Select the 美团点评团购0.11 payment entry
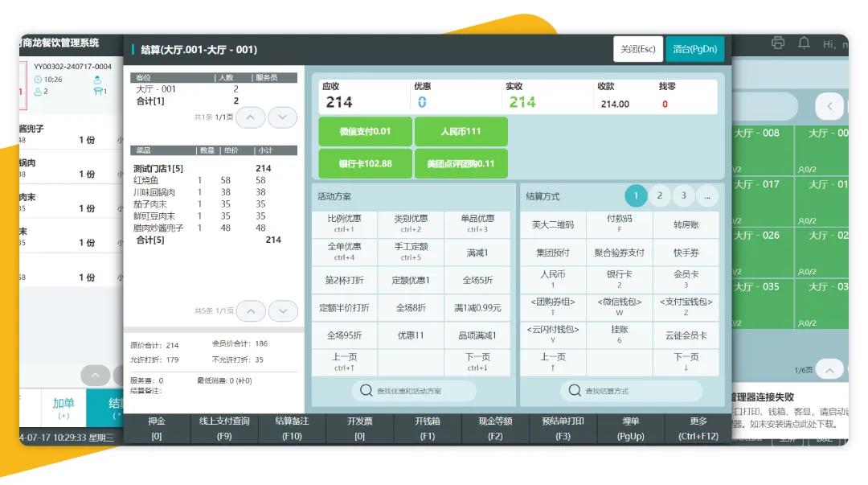Image resolution: width=868 pixels, height=485 pixels. 461,163
